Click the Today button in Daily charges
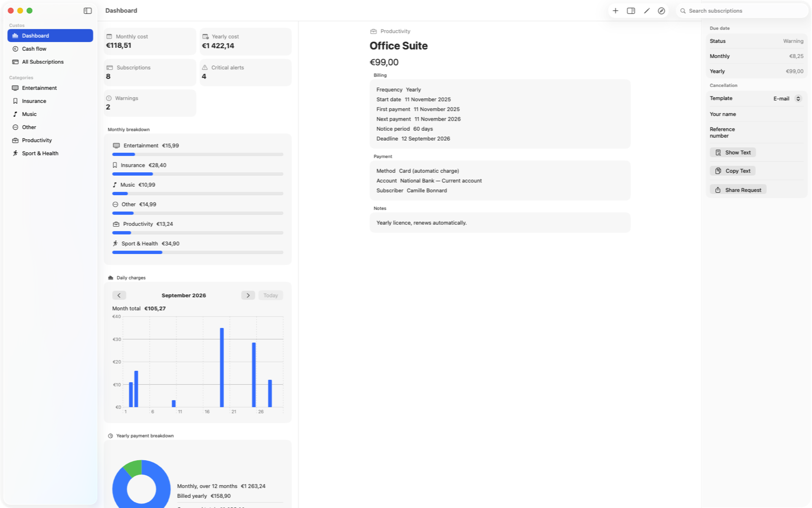Viewport: 812px width, 508px height. (271, 295)
